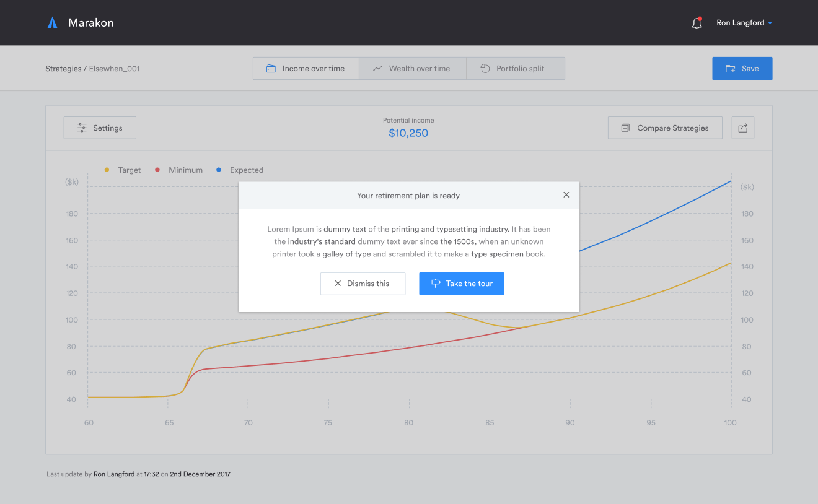Click the Strategies breadcrumb link

63,69
